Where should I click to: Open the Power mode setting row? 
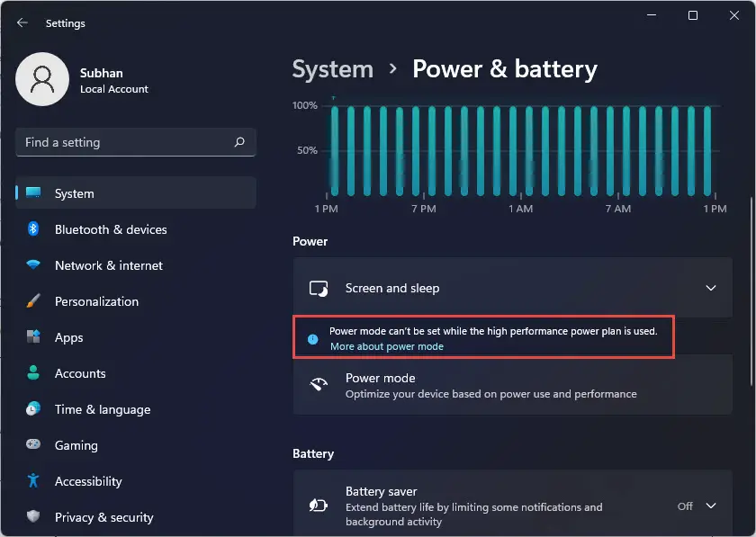pos(512,385)
